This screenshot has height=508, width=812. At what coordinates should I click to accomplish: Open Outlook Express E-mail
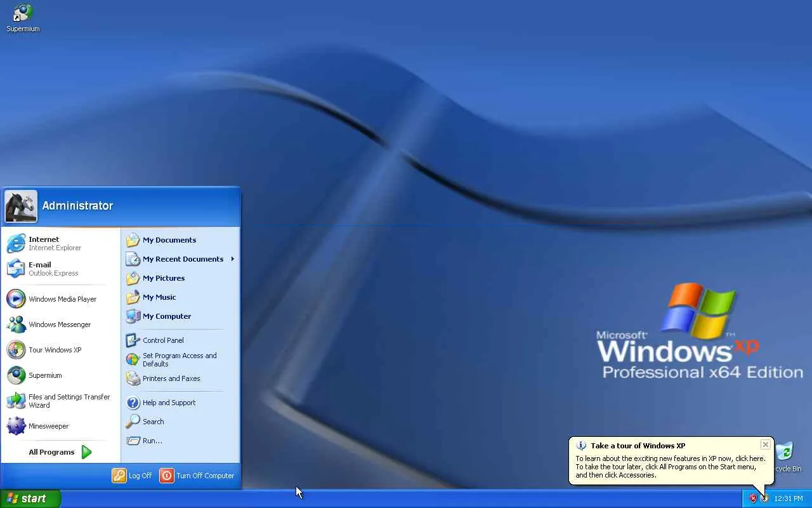point(61,269)
